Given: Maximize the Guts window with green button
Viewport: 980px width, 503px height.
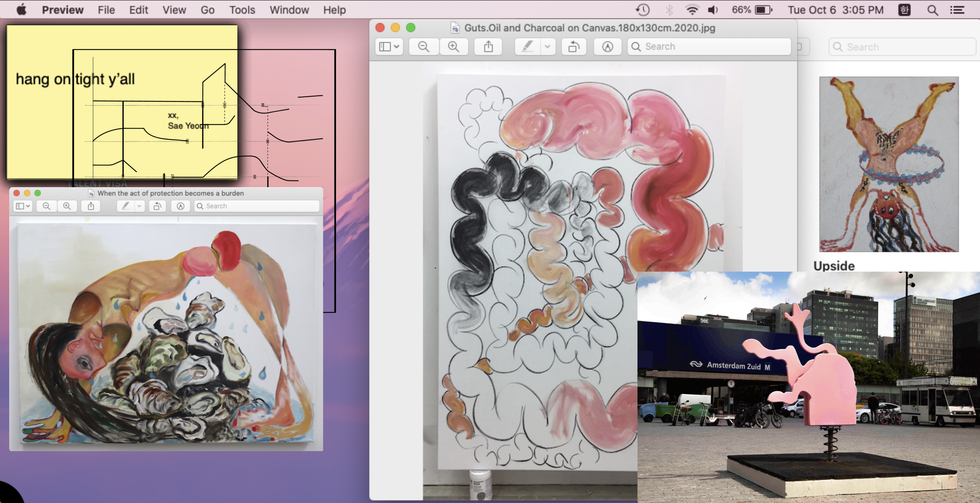Looking at the screenshot, I should point(410,27).
